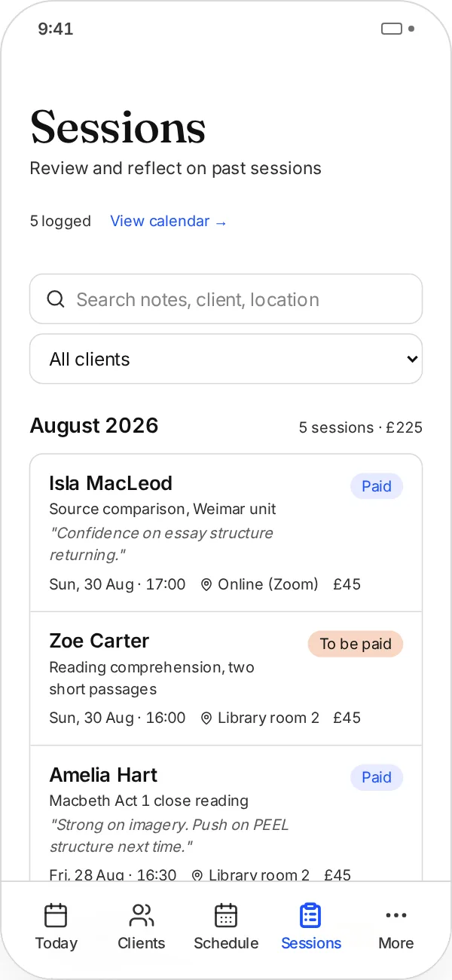The height and width of the screenshot is (980, 452).
Task: Tap the To be paid badge
Action: [356, 644]
